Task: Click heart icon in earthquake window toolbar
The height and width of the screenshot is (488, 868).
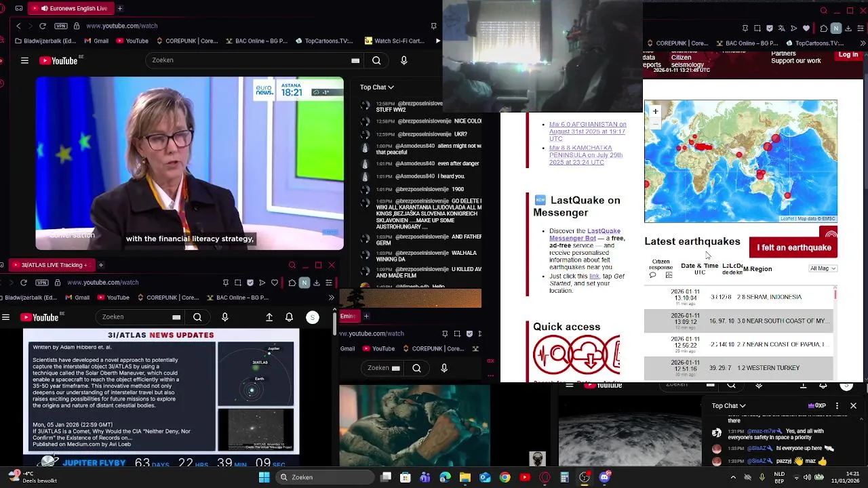Action: coord(806,28)
